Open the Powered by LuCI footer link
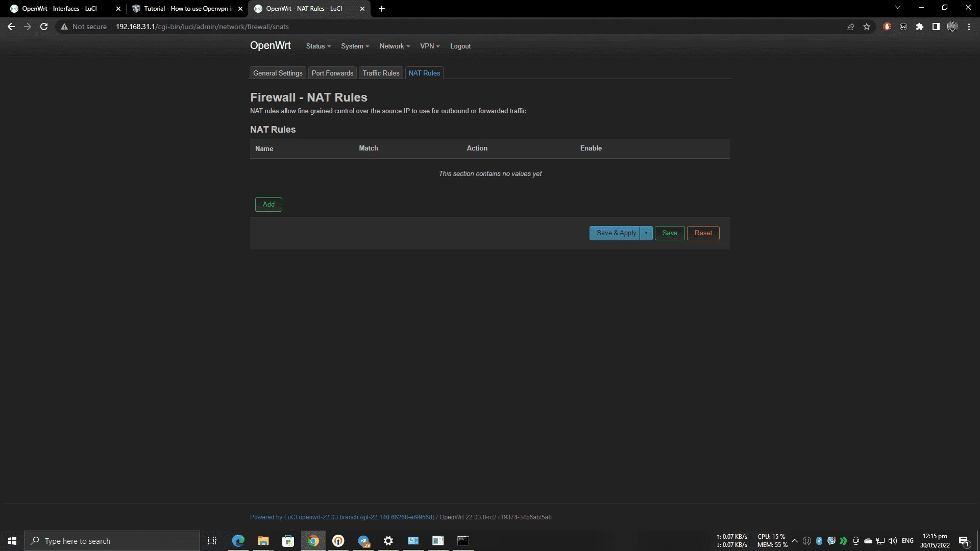 click(342, 517)
